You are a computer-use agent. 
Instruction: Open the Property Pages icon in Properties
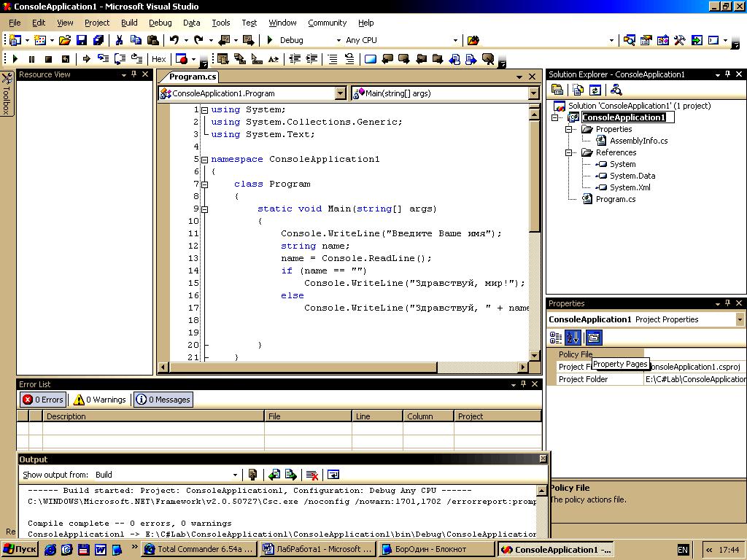pos(593,338)
